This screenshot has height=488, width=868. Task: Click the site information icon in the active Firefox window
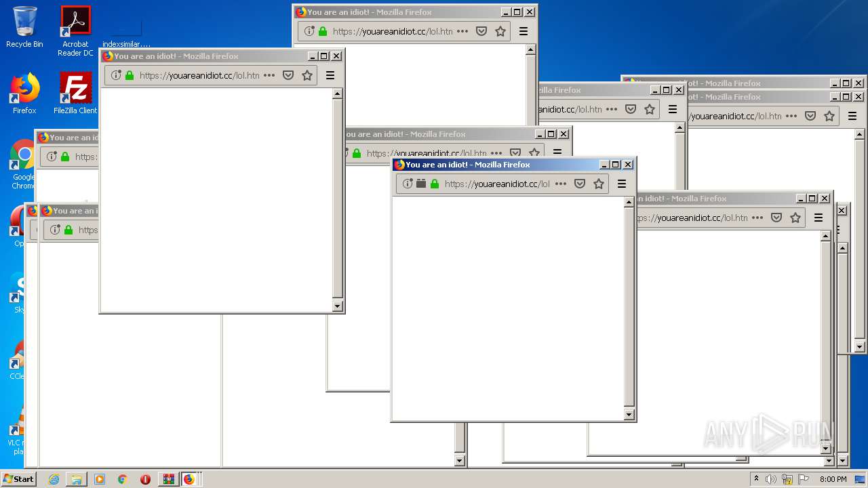tap(408, 184)
